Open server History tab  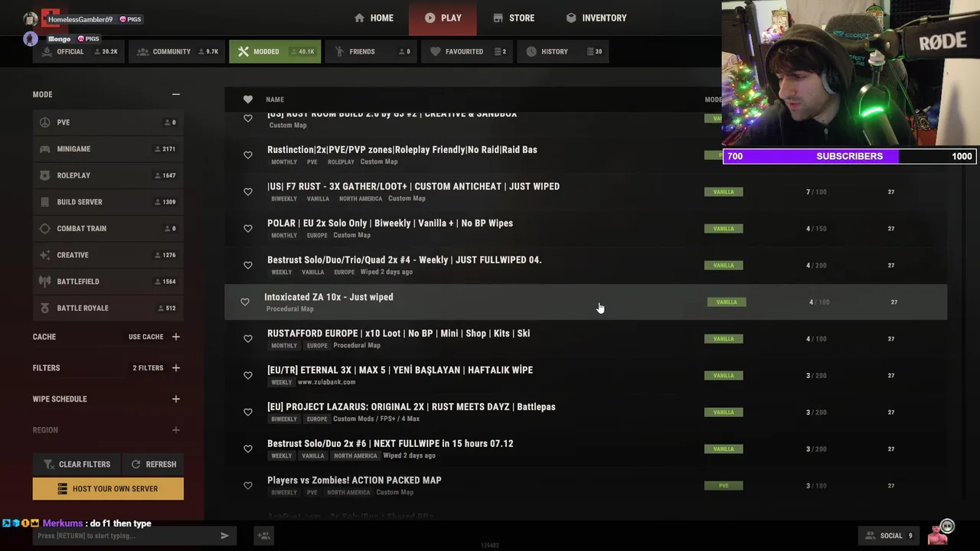[x=563, y=51]
